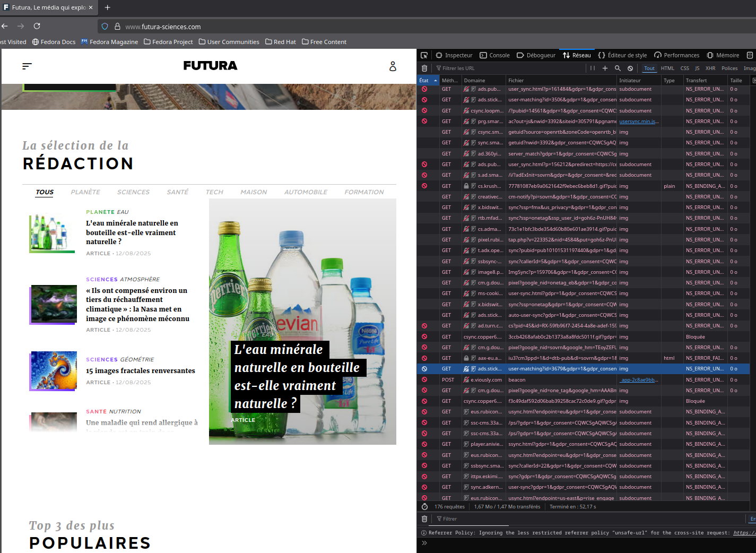
Task: Click the shield tracking protection icon
Action: [x=105, y=27]
